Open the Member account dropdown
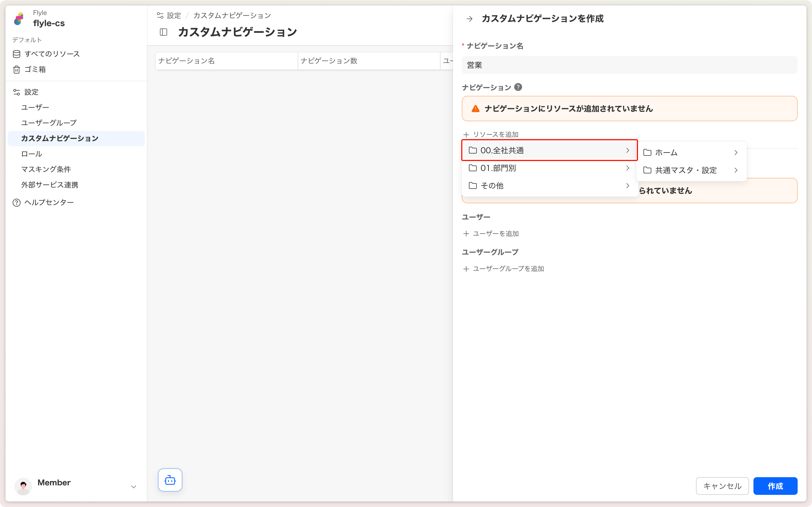Screen dimensions: 812x507 [133, 487]
